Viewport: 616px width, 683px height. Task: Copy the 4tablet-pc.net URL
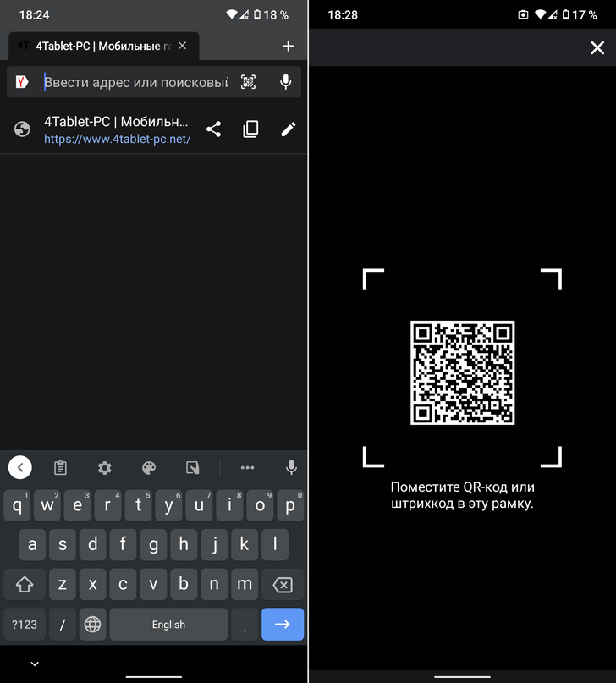click(250, 129)
